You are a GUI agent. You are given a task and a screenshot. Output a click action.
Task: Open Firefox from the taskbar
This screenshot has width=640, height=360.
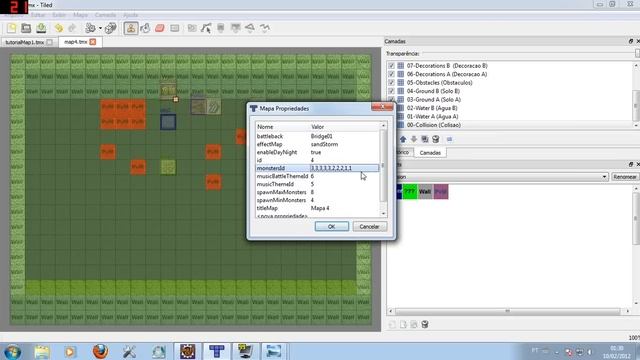(x=100, y=351)
